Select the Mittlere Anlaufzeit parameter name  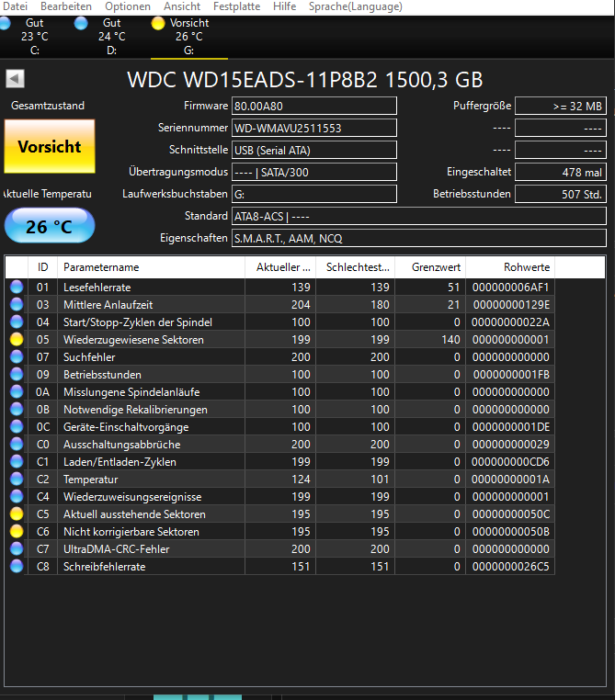click(x=108, y=305)
